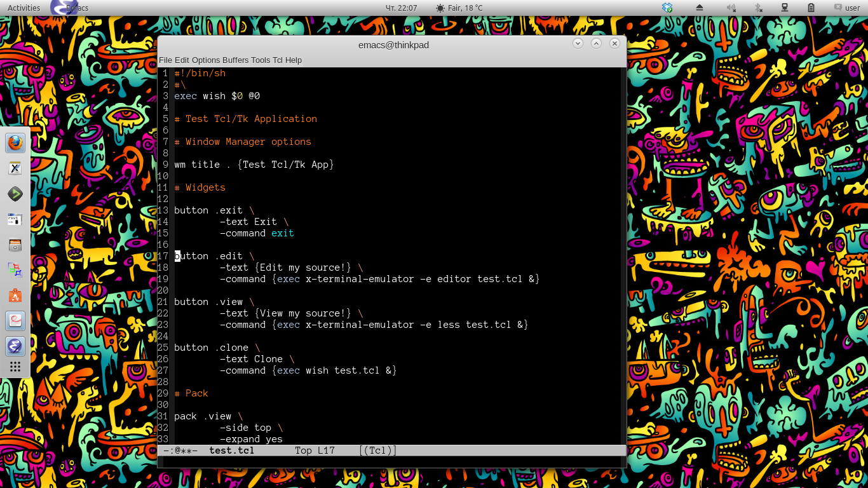Click '-text Clone' on line 26
The height and width of the screenshot is (488, 868).
[x=252, y=359]
